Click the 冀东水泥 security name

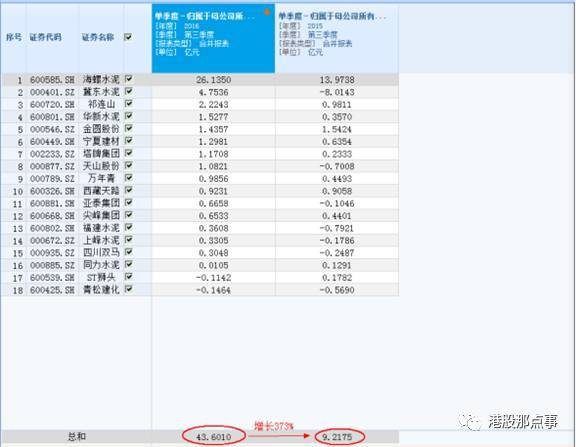101,92
